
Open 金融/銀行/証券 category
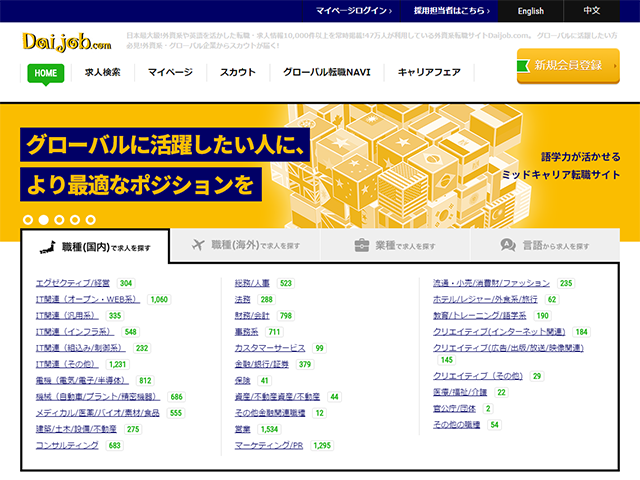point(262,364)
